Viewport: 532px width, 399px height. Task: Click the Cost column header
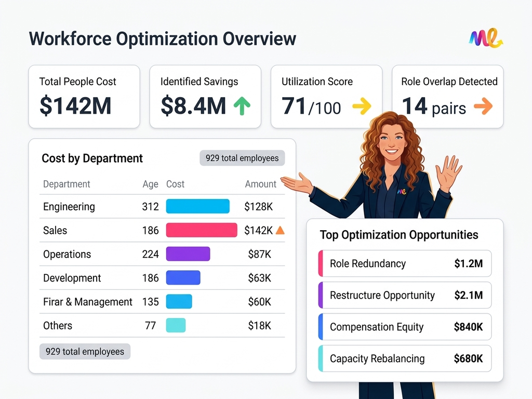click(175, 184)
